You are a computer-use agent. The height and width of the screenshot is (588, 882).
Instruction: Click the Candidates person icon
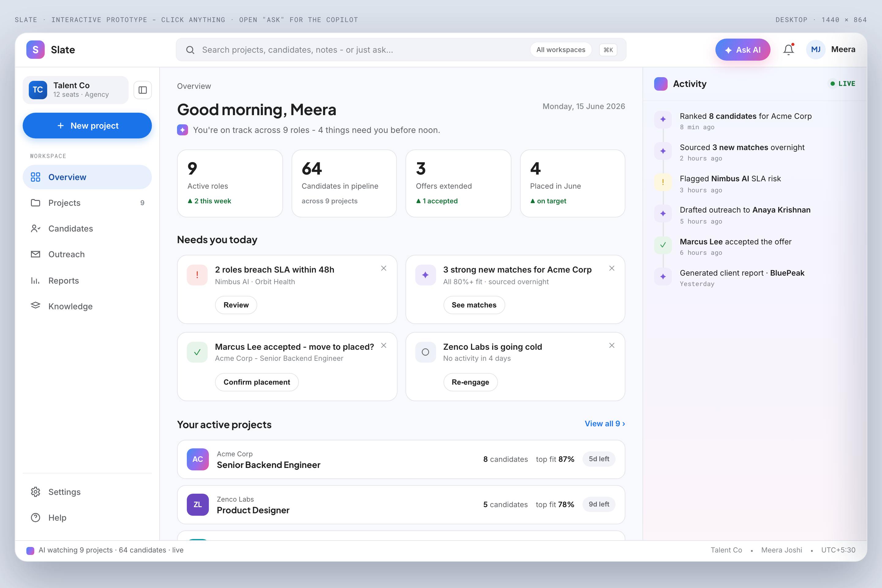(x=35, y=228)
